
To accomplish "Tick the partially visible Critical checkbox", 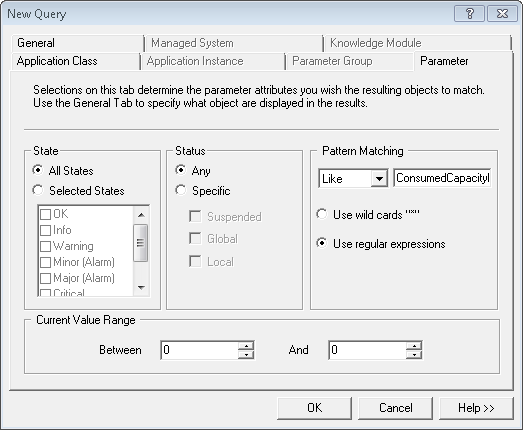I will [45, 293].
